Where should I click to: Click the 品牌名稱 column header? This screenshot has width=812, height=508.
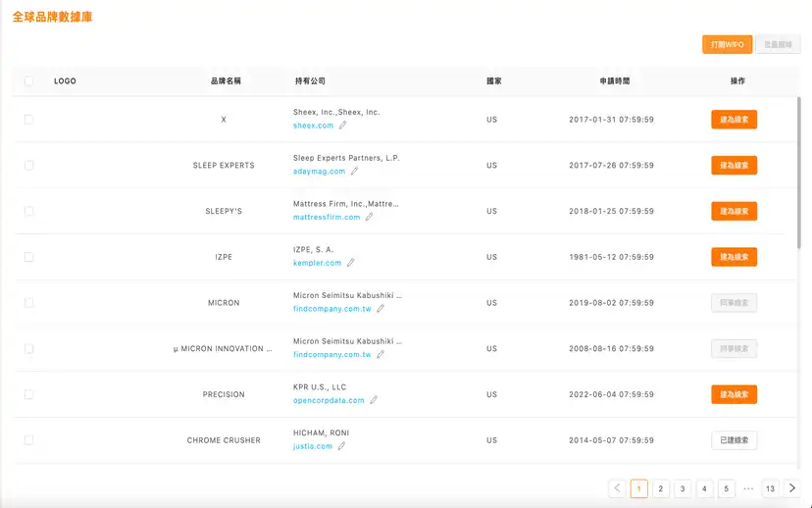tap(226, 80)
